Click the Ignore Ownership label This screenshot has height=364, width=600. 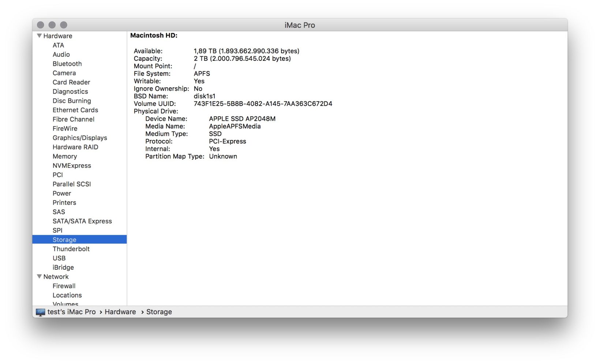click(161, 89)
